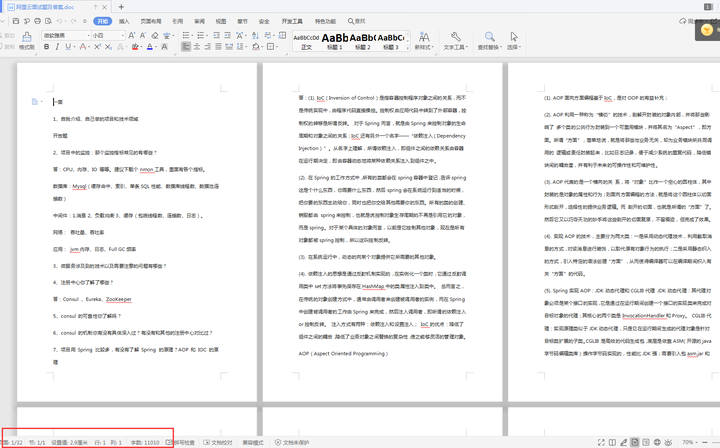Apply superscript formatting
The width and height of the screenshot is (720, 448).
tap(97, 47)
